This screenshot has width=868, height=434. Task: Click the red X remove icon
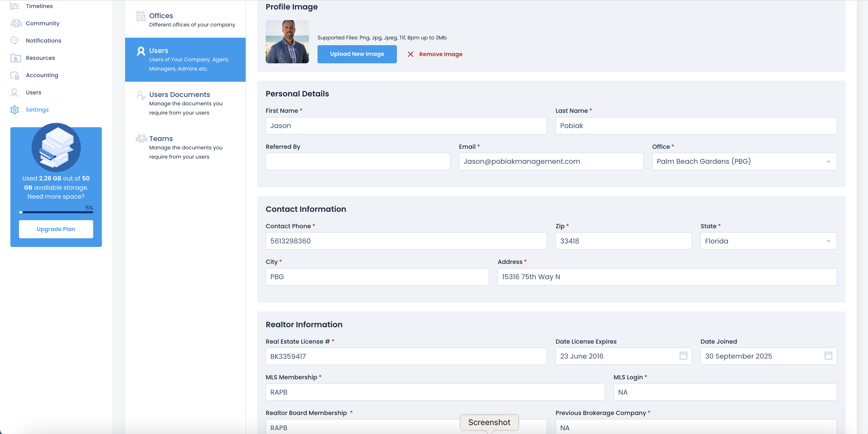410,54
